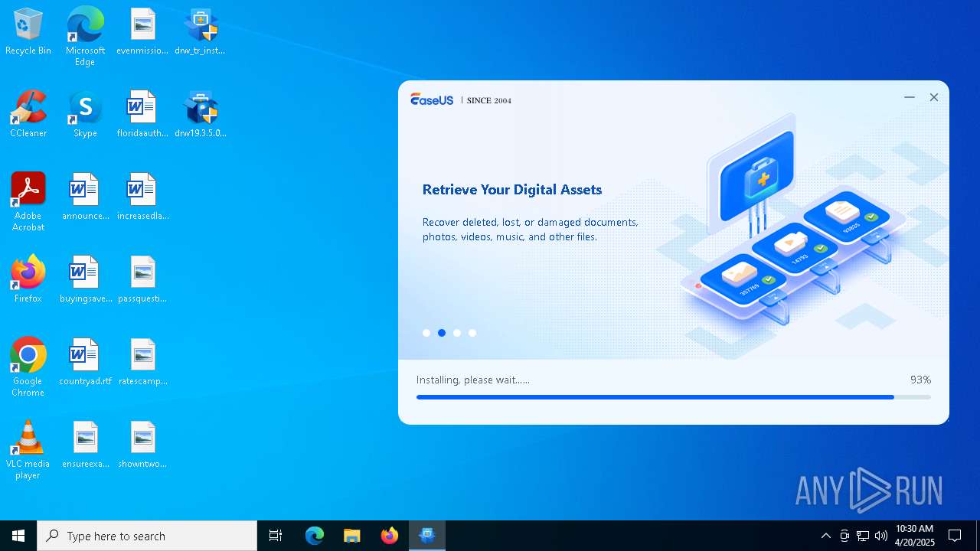This screenshot has width=980, height=551.
Task: Click the tray icon left of network
Action: (x=844, y=536)
